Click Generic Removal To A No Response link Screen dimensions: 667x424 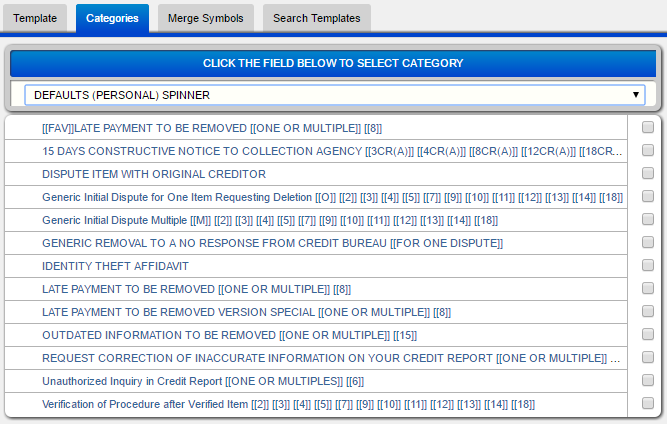[272, 243]
